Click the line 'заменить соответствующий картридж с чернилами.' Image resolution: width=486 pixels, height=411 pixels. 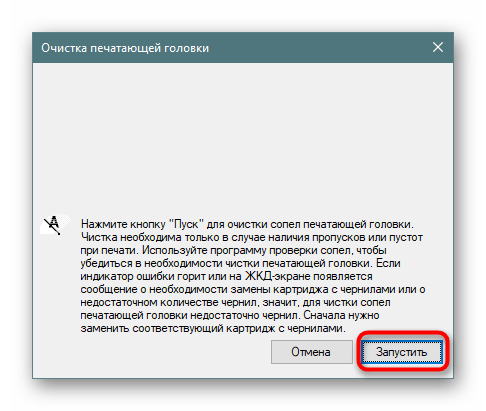[213, 328]
